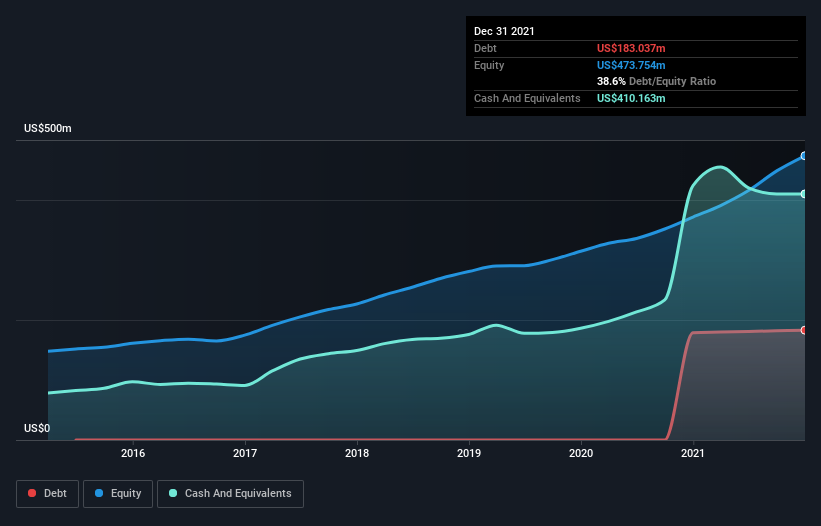Click the Equity row label in tooltip
821x526 pixels.
tap(489, 65)
